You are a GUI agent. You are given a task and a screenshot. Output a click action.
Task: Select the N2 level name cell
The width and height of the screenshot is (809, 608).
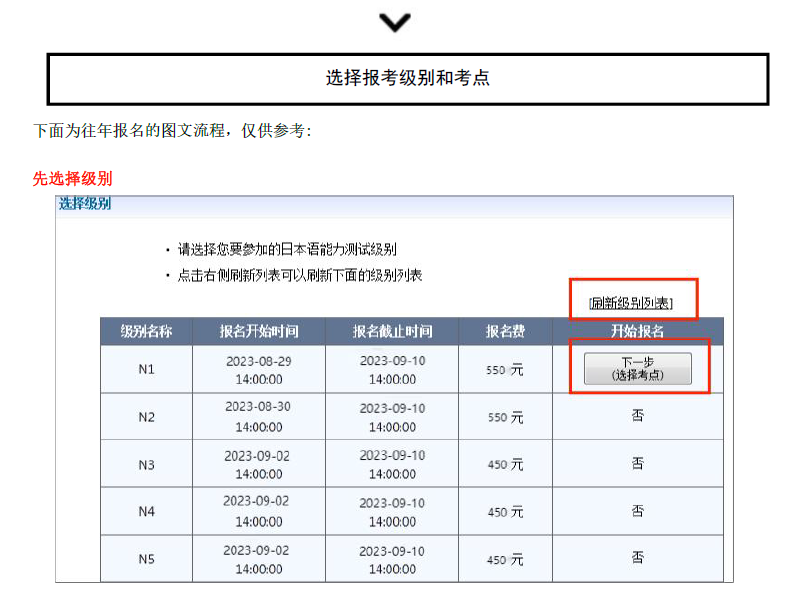point(147,417)
